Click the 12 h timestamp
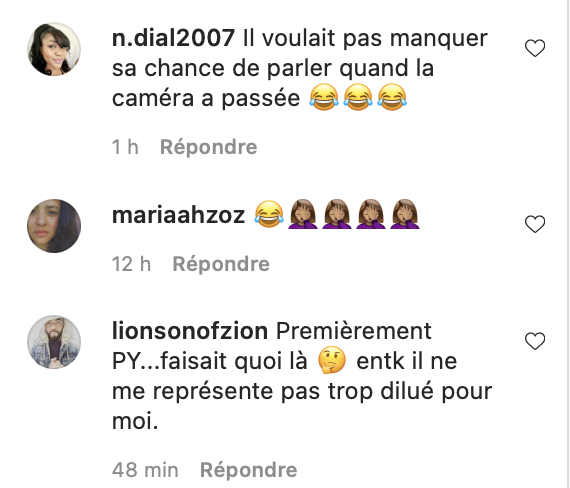 [x=131, y=264]
